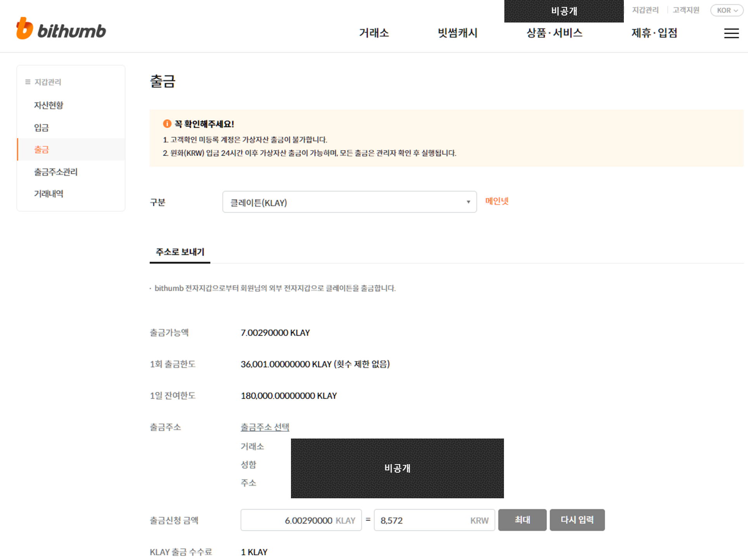Image resolution: width=748 pixels, height=560 pixels.
Task: Select the 주소로 보내기 tab
Action: pyautogui.click(x=180, y=252)
